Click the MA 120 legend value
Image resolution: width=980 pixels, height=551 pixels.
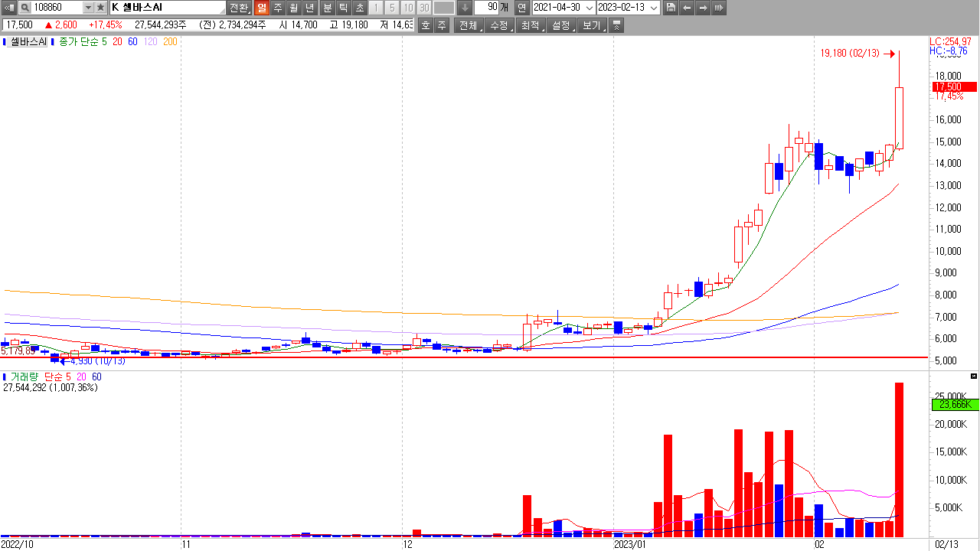click(150, 42)
